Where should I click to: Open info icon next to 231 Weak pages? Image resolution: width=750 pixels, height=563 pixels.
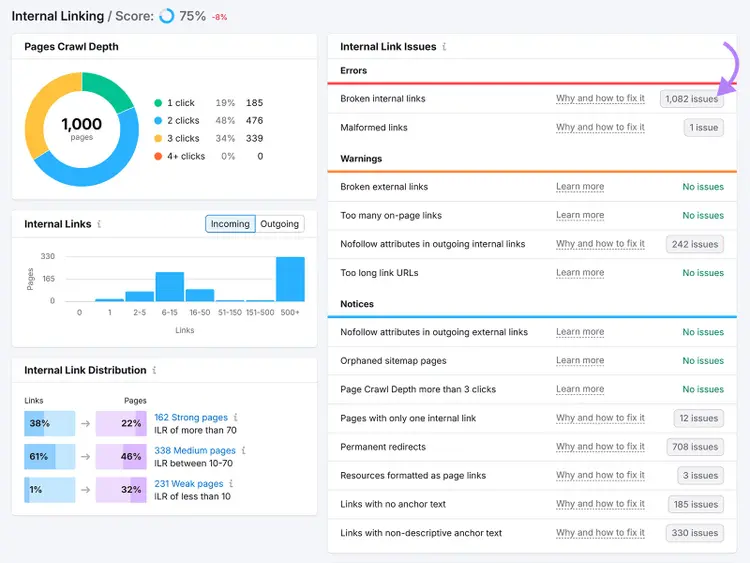(x=231, y=483)
